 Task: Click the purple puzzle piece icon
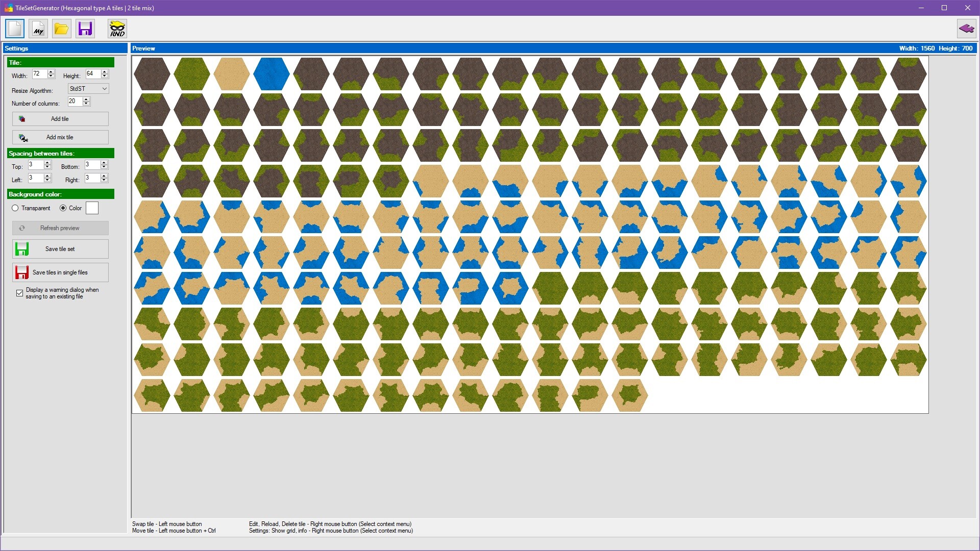click(x=966, y=29)
